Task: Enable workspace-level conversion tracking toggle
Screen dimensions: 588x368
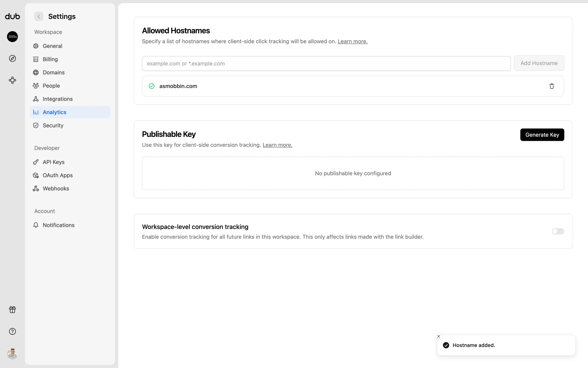Action: coord(558,231)
